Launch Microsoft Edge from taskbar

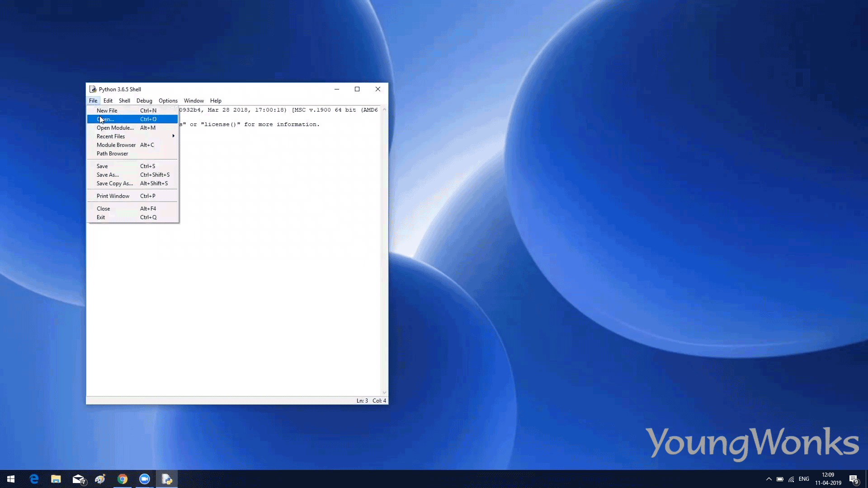click(x=34, y=479)
